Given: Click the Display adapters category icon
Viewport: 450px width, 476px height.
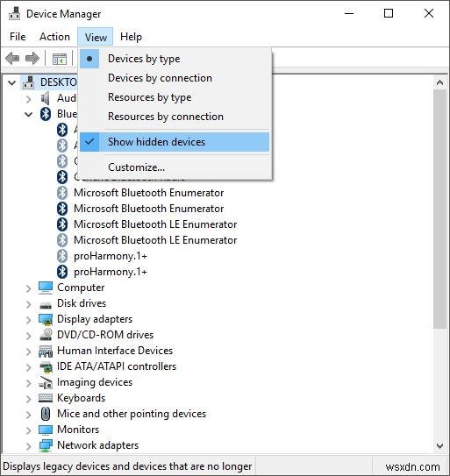Looking at the screenshot, I should pyautogui.click(x=46, y=319).
